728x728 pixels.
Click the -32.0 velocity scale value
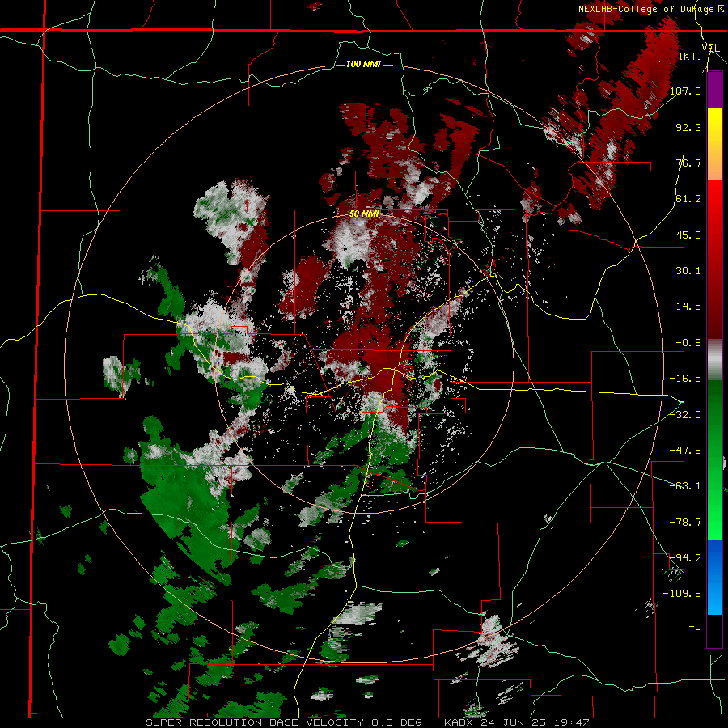[x=685, y=414]
